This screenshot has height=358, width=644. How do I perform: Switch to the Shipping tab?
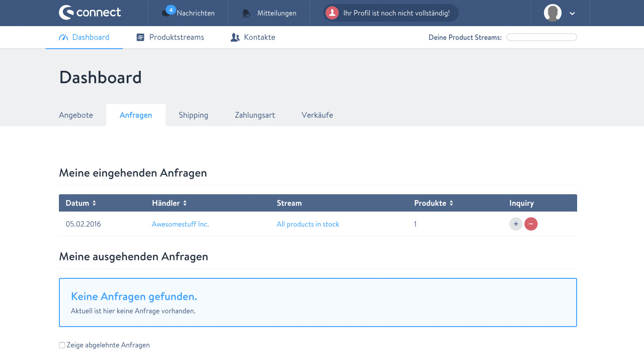pyautogui.click(x=193, y=115)
